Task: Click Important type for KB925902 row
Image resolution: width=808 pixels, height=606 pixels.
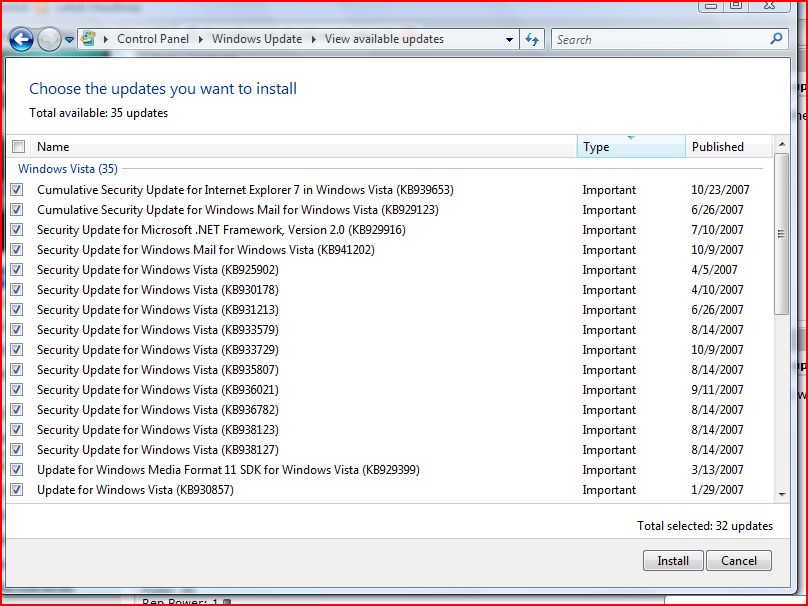Action: (609, 270)
